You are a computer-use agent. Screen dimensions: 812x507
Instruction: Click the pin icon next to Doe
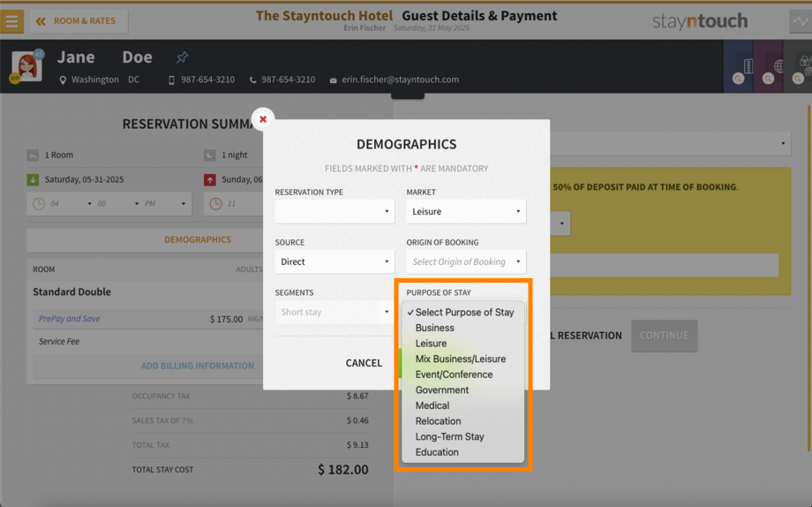(182, 57)
